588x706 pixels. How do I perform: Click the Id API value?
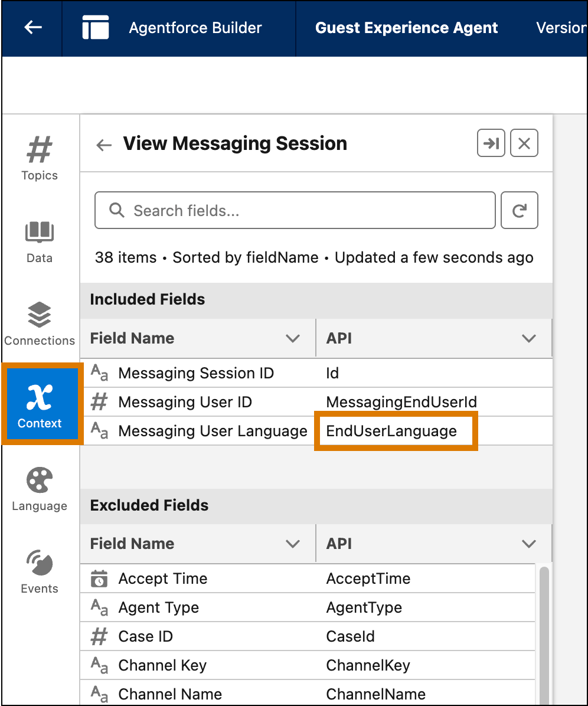(x=332, y=373)
